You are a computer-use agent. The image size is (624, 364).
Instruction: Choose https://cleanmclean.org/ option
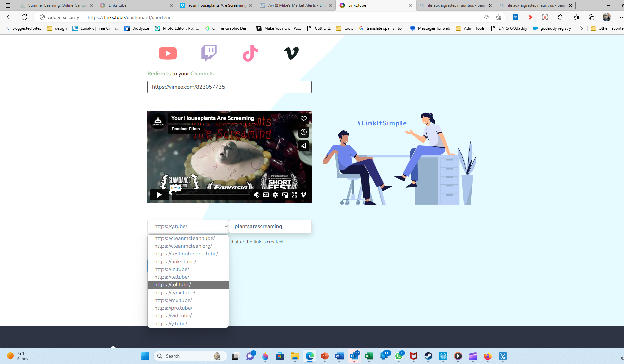pos(188,246)
